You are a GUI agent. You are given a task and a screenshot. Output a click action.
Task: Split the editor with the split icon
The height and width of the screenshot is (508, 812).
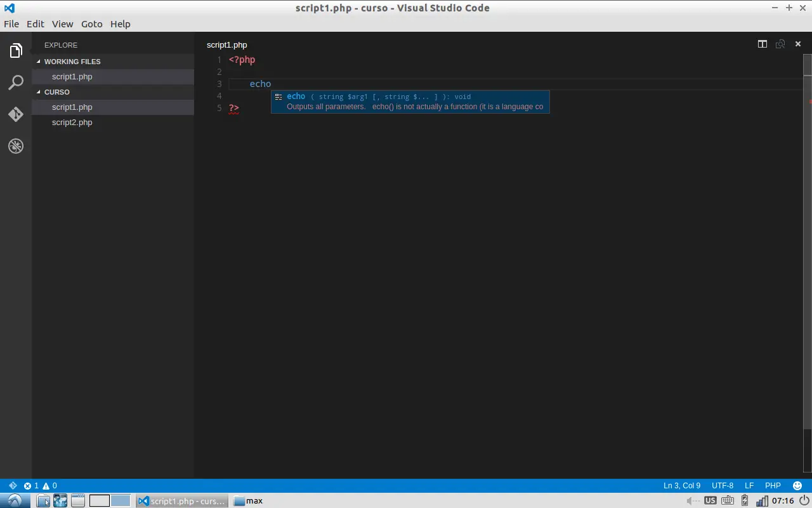pyautogui.click(x=763, y=44)
